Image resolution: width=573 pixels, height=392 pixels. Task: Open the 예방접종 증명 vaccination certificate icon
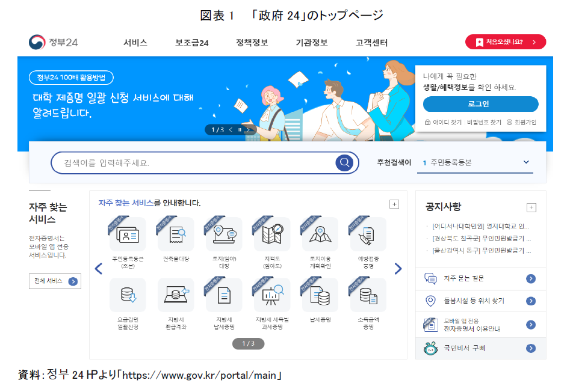coord(368,236)
